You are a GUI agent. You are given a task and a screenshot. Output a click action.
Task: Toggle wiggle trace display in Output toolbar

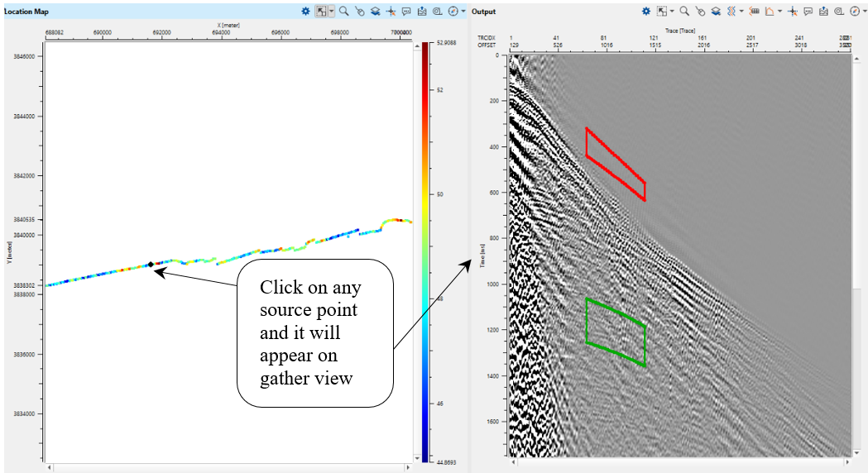click(731, 12)
